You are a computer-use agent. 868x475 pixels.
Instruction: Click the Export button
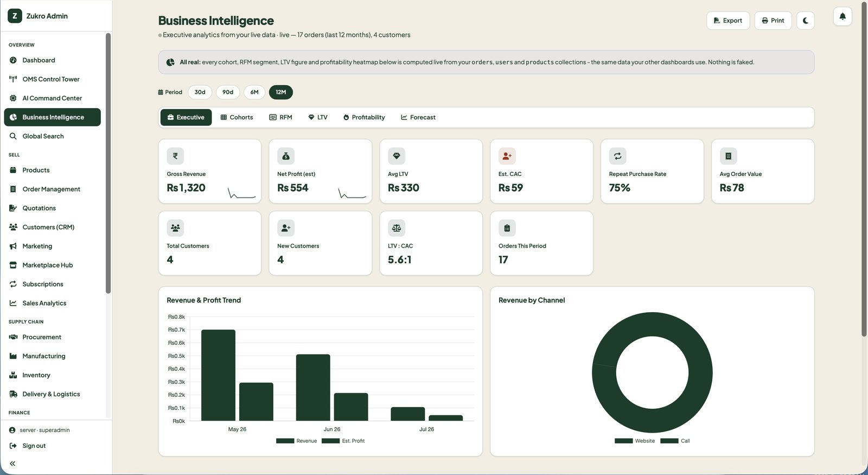click(728, 21)
